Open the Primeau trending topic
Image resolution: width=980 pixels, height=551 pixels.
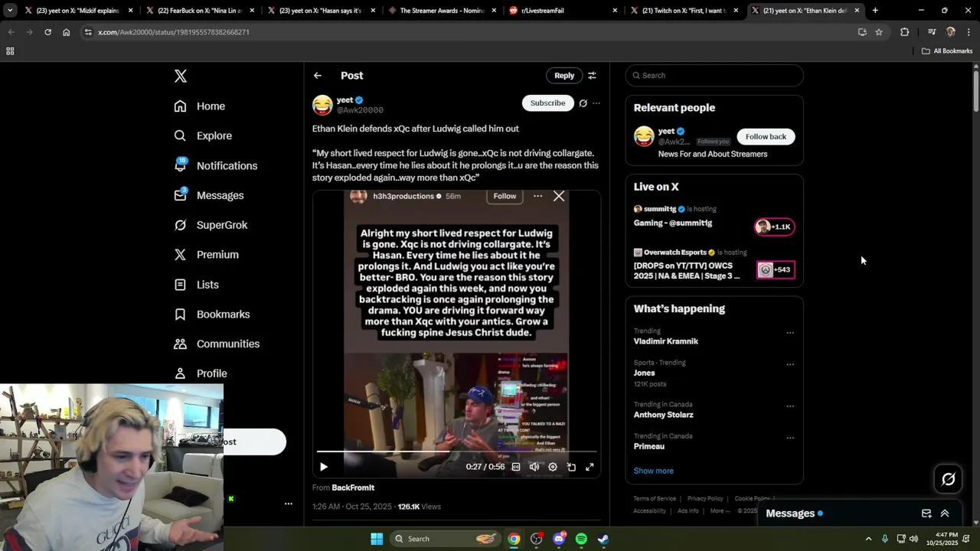tap(649, 447)
